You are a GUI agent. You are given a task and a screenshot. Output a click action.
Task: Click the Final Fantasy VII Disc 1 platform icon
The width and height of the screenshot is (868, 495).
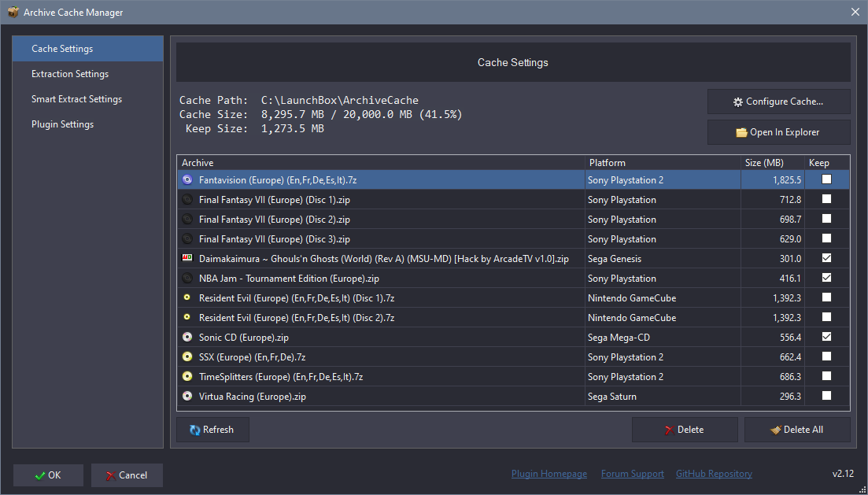coord(187,199)
